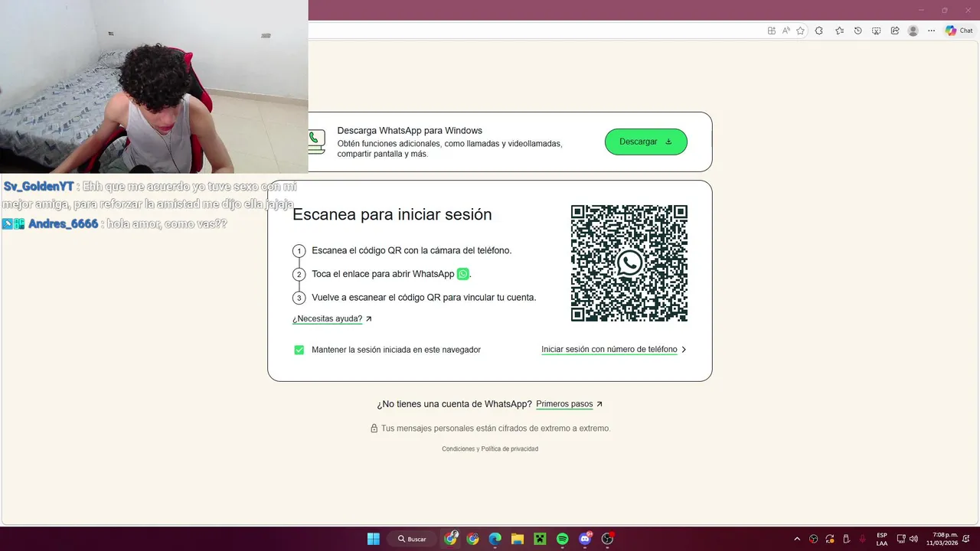
Task: Open Discord from taskbar
Action: (x=585, y=539)
